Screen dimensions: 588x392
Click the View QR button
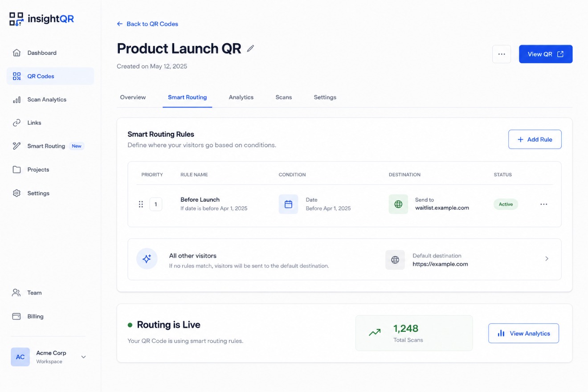click(x=546, y=54)
